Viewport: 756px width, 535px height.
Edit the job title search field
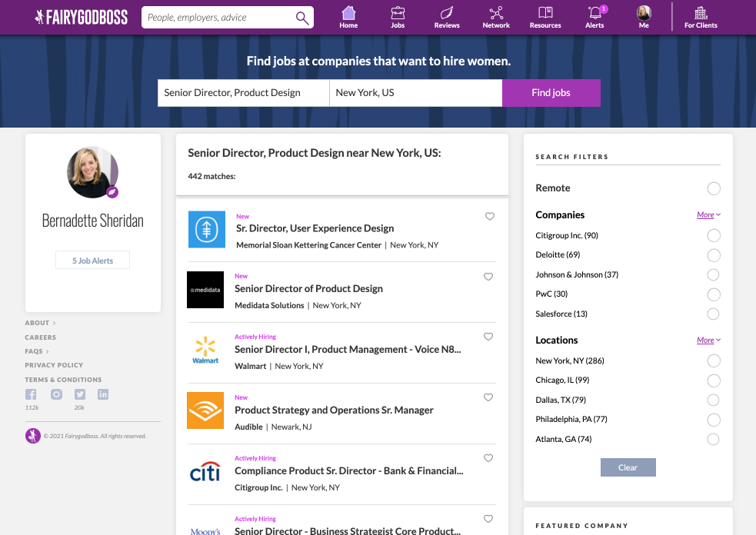click(x=244, y=93)
